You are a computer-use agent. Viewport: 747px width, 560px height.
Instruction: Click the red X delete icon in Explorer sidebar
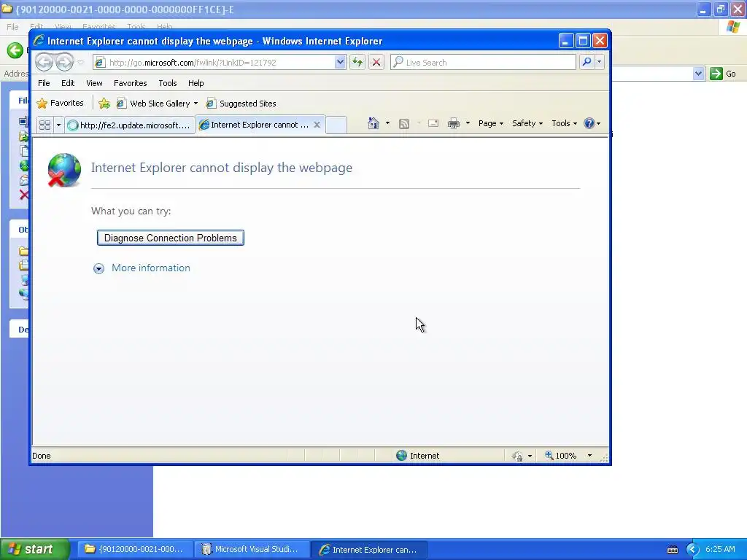24,195
